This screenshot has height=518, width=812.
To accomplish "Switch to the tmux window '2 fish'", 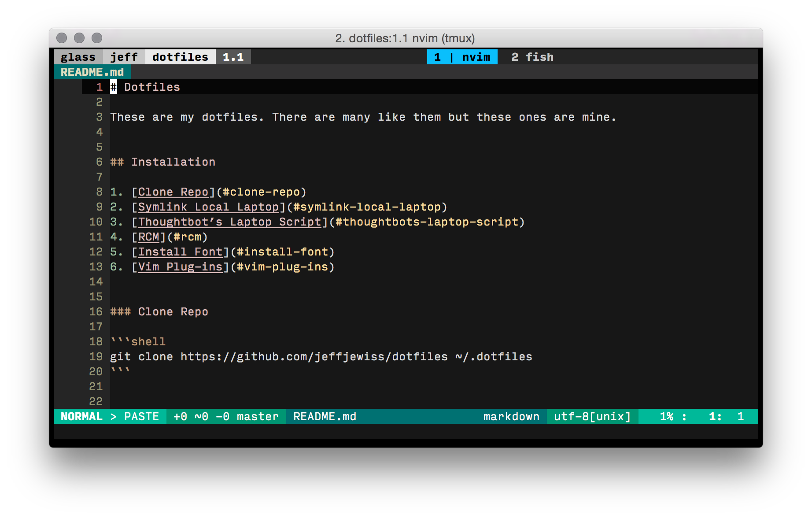I will (532, 57).
